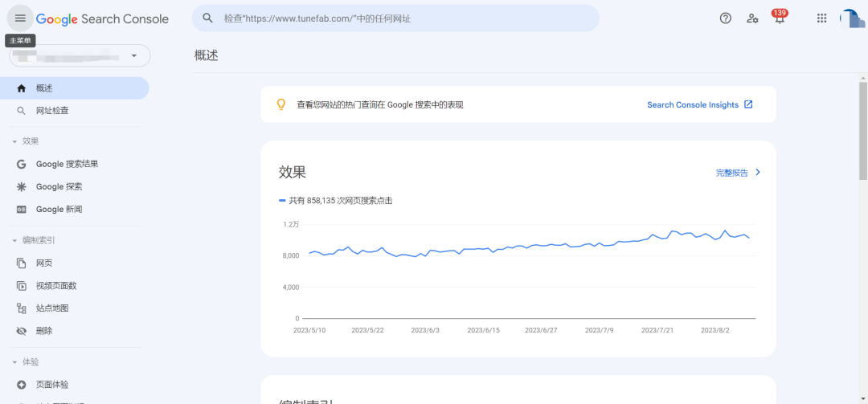The height and width of the screenshot is (404, 868).
Task: Click the 2023/8/2 axis date label
Action: pyautogui.click(x=716, y=330)
